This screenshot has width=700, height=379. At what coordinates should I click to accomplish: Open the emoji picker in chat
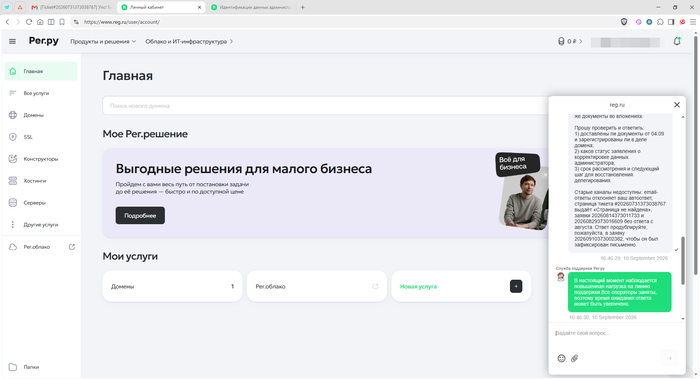pos(562,358)
